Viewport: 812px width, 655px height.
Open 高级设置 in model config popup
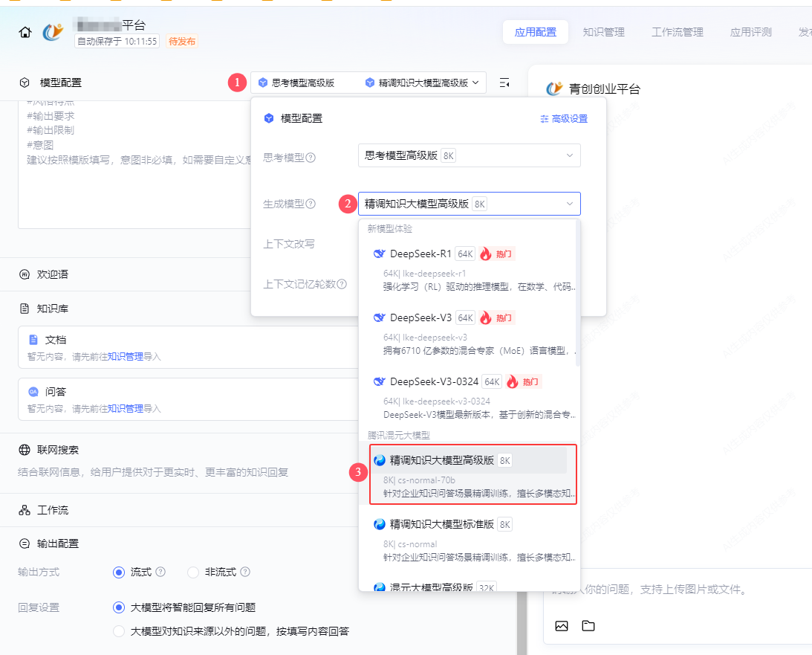(564, 119)
